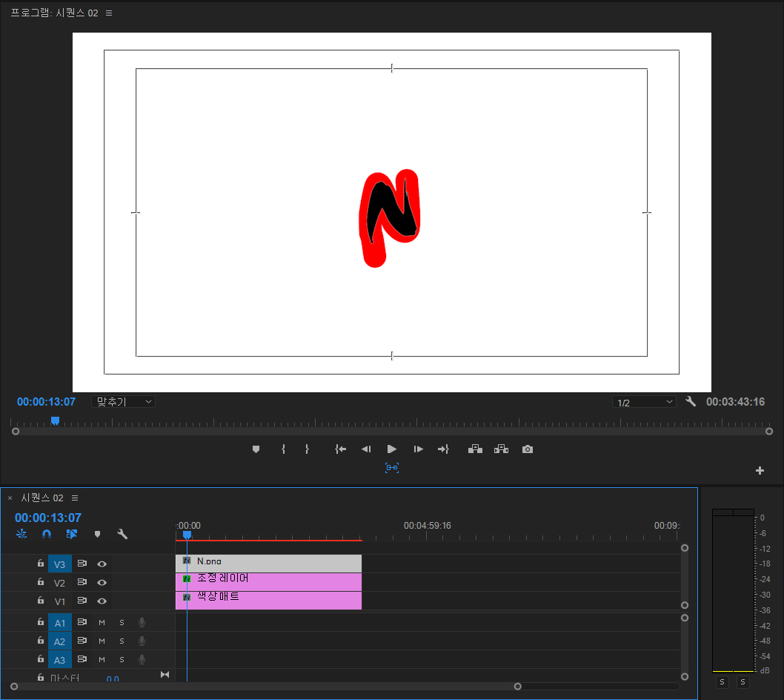Viewport: 784px width, 700px height.
Task: Hide track V3 output with eye icon
Action: point(102,564)
